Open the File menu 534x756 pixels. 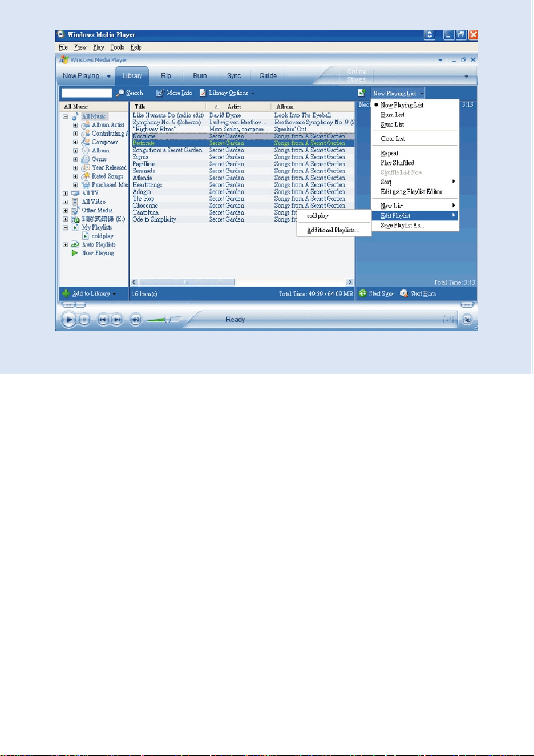click(63, 47)
